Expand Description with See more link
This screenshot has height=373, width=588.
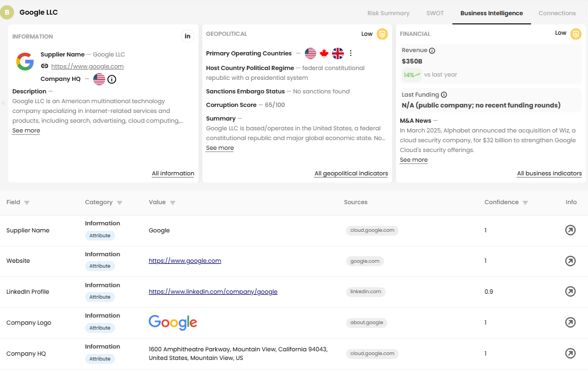(x=26, y=131)
